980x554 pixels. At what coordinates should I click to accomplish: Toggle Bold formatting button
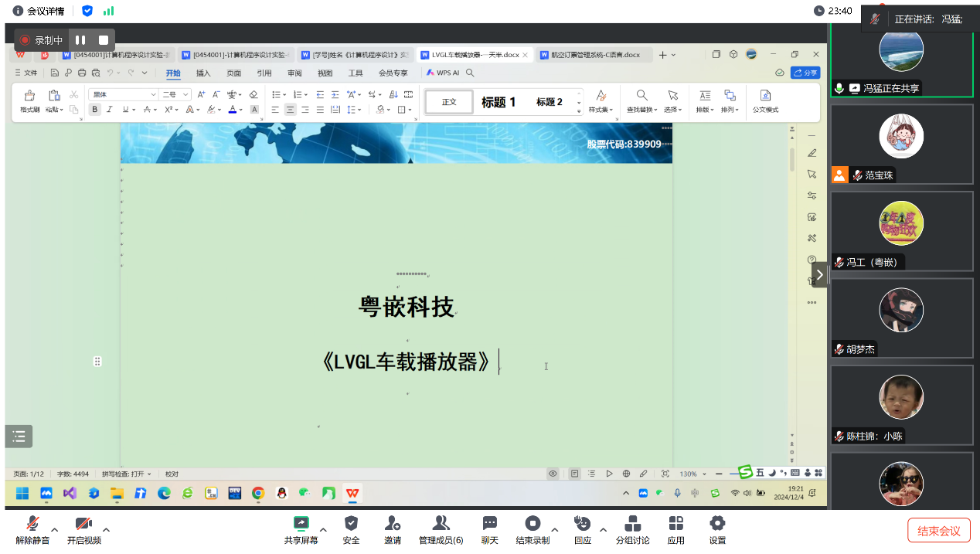(x=95, y=110)
